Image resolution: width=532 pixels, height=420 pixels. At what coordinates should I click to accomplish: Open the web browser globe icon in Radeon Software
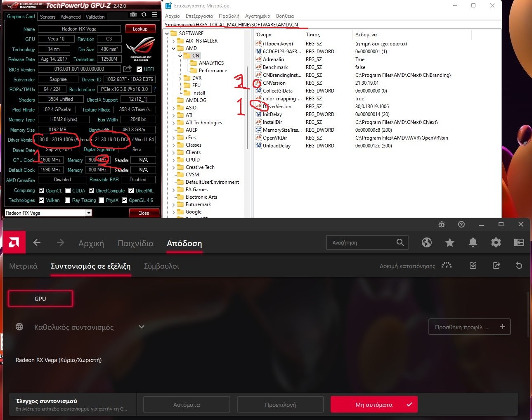pos(427,242)
